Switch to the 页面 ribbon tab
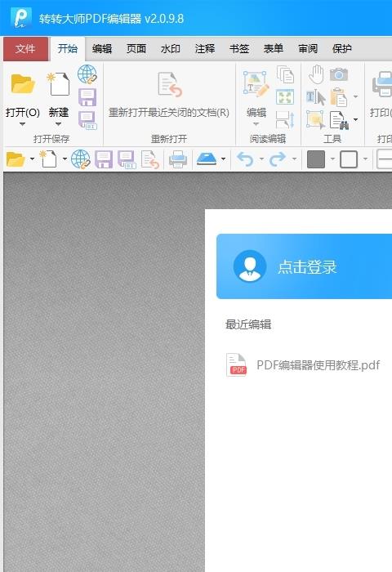The image size is (392, 572). pyautogui.click(x=136, y=48)
